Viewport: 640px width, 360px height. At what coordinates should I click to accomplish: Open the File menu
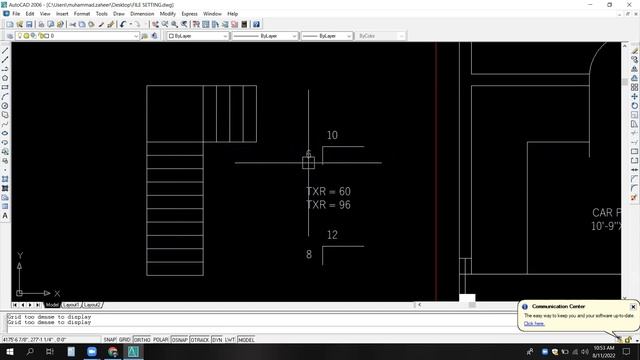click(x=16, y=13)
